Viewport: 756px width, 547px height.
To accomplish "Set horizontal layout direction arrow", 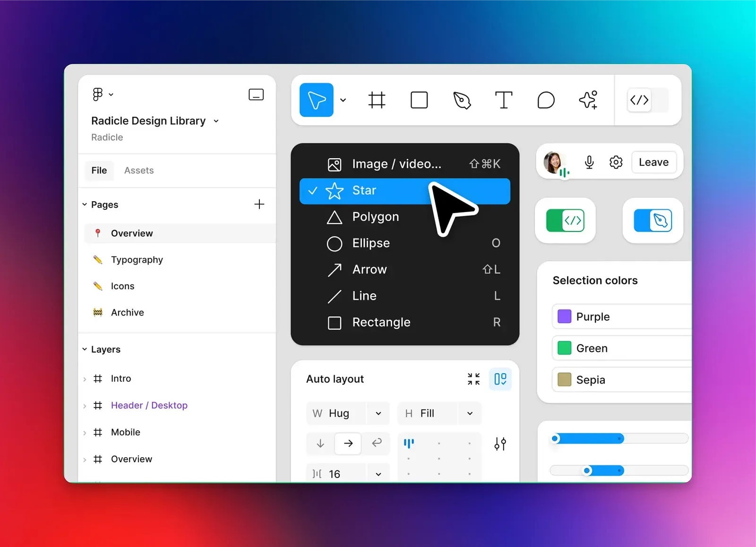I will (348, 443).
